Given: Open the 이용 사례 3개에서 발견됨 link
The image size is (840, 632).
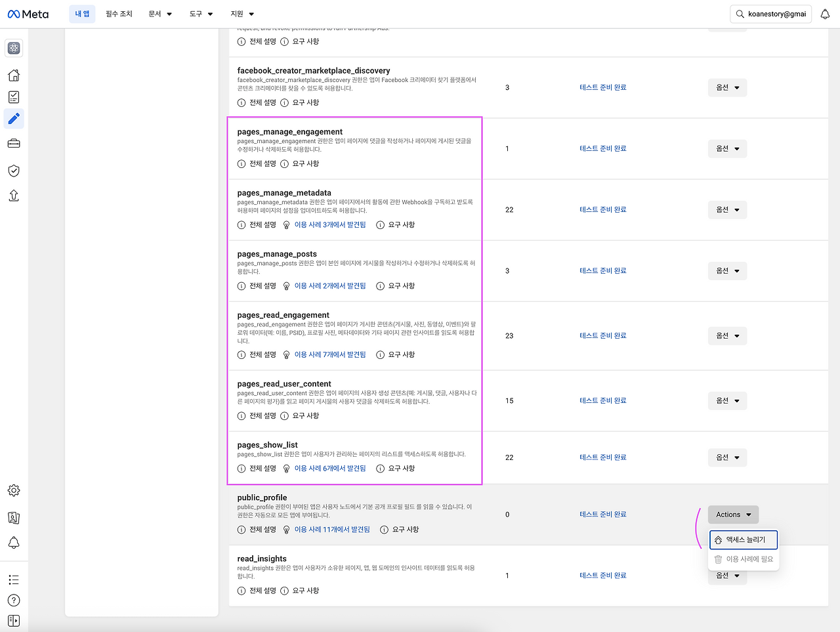Looking at the screenshot, I should [330, 225].
